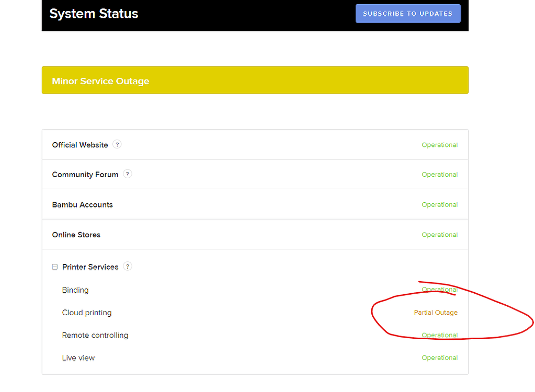Click Operational status for Online Stores
This screenshot has width=535, height=392.
[x=440, y=235]
